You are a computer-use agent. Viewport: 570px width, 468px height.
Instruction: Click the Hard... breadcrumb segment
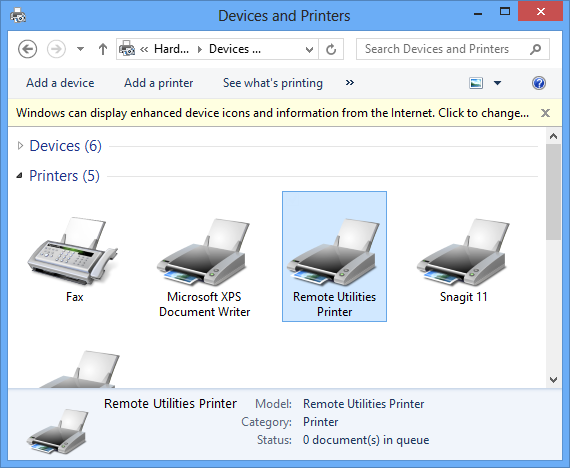click(171, 49)
